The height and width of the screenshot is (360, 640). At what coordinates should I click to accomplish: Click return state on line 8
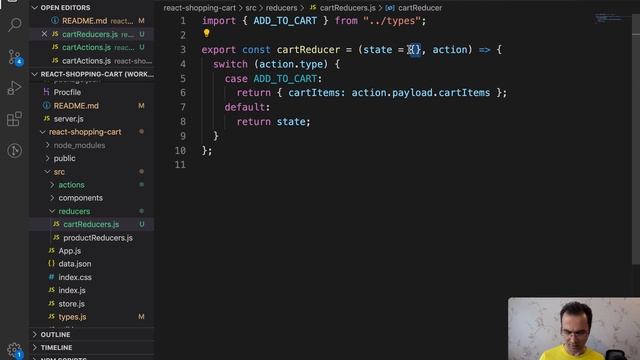(273, 122)
